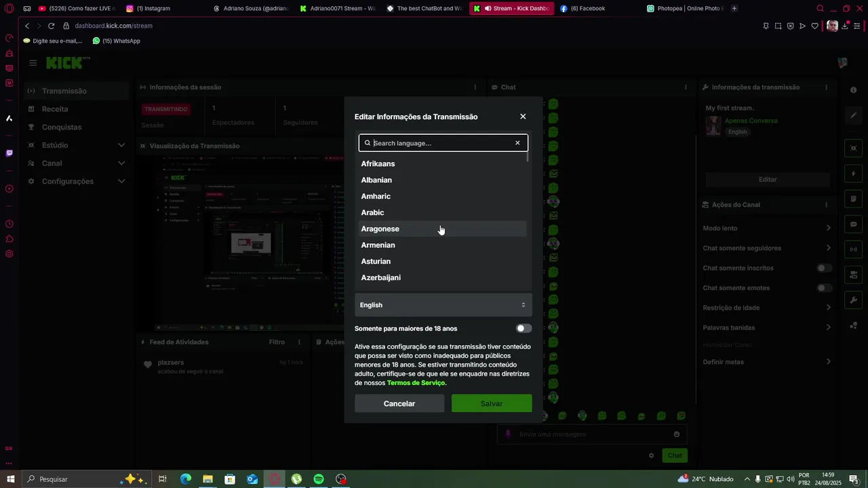Click the language list scrollbar
Screen dimensions: 868x488
528,156
